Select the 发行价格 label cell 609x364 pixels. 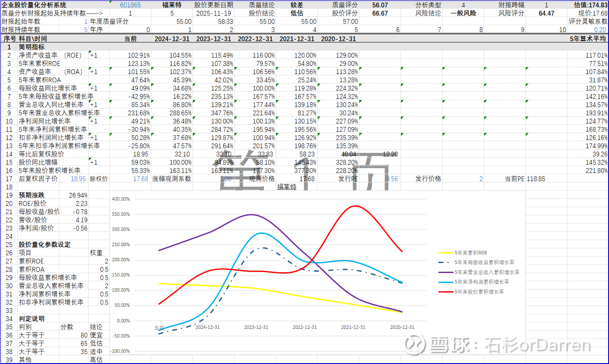pos(428,179)
